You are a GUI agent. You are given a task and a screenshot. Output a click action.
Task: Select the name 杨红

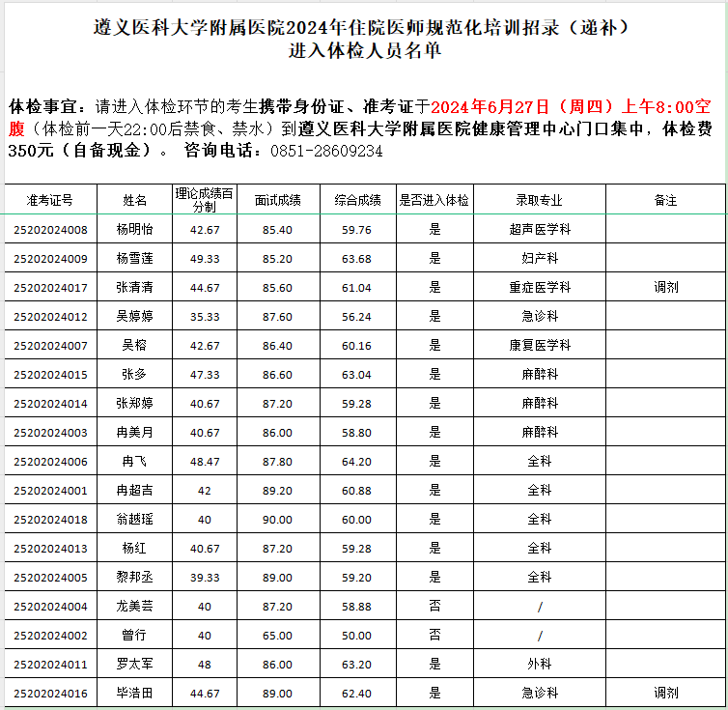click(134, 548)
